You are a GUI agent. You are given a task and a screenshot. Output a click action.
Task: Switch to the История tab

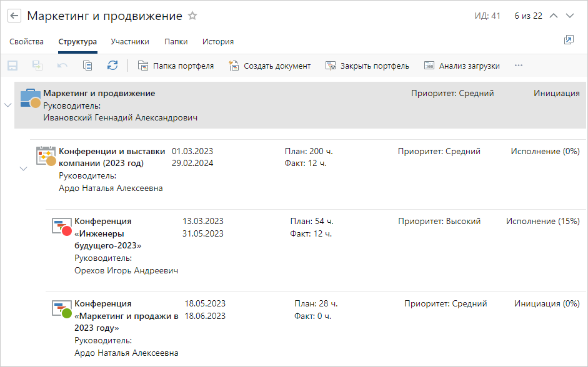coord(216,41)
